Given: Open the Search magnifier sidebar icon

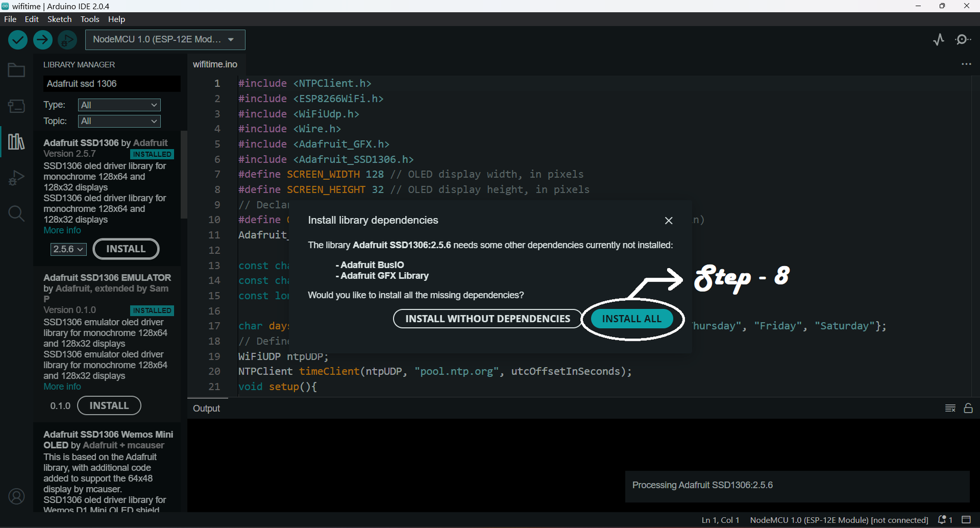Looking at the screenshot, I should [x=16, y=213].
